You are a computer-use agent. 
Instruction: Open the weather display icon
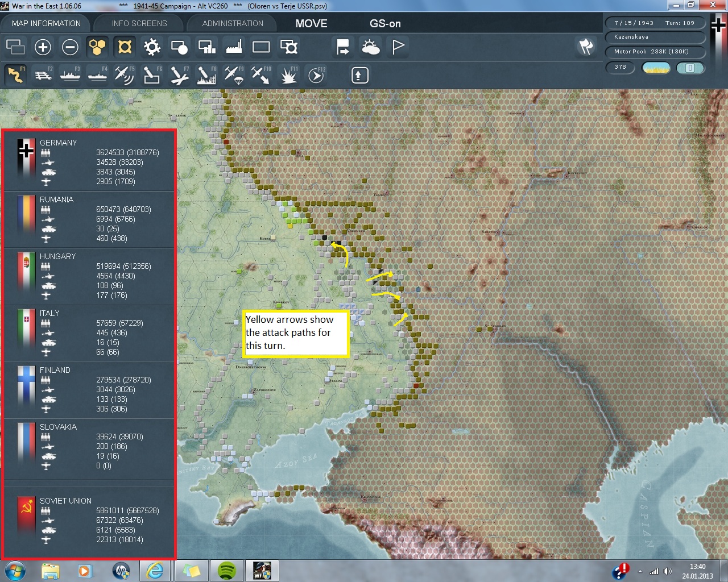pyautogui.click(x=371, y=47)
